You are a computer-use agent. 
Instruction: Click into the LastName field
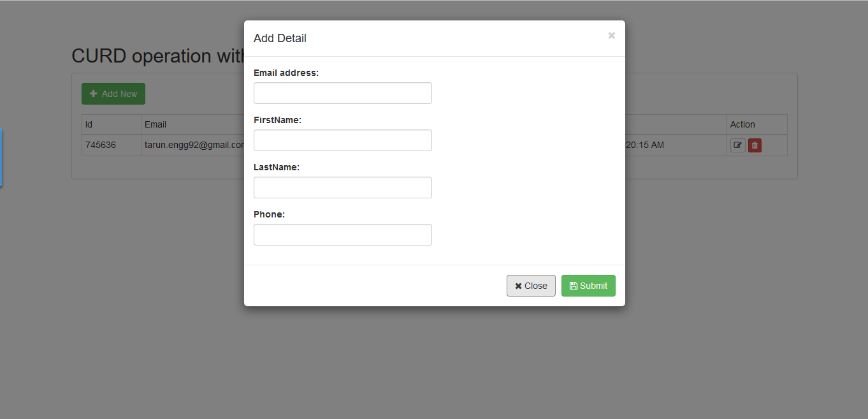click(342, 187)
